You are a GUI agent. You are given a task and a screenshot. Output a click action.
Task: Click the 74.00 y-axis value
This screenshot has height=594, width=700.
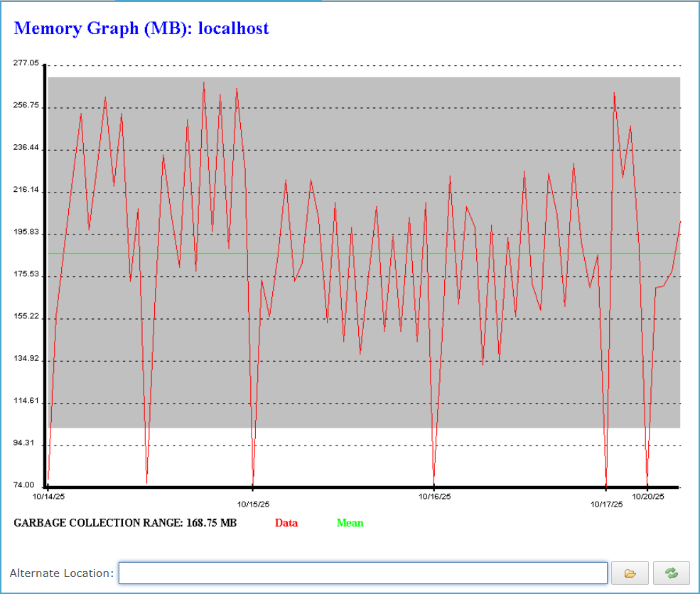(26, 485)
